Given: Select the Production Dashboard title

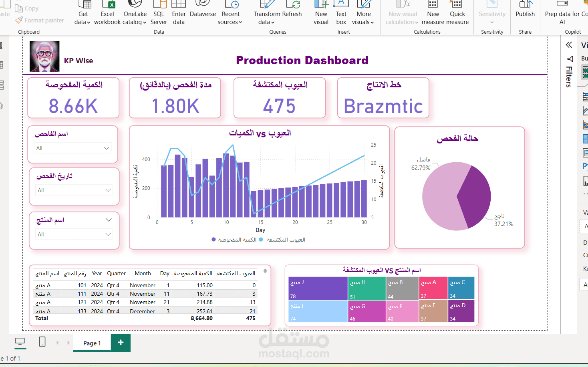Looking at the screenshot, I should point(302,60).
